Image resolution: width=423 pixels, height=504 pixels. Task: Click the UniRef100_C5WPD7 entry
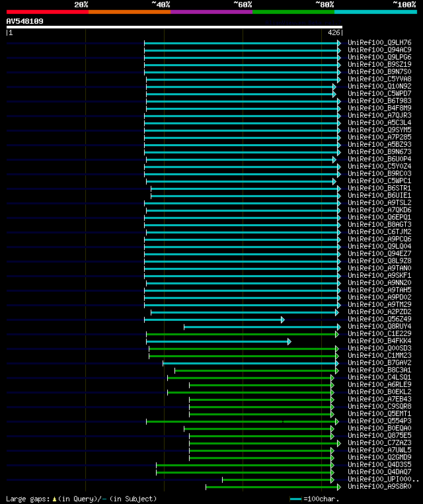tap(379, 93)
